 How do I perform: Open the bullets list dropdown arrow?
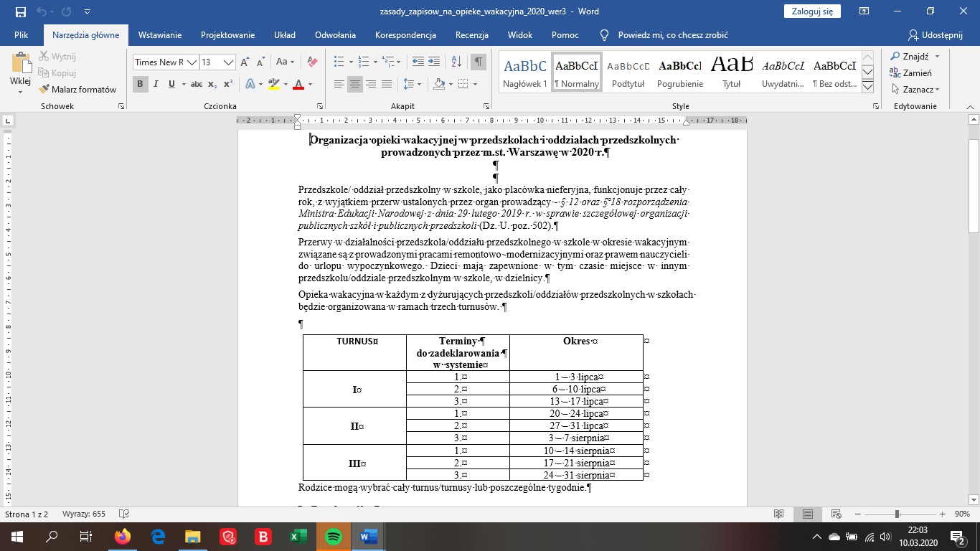(350, 62)
